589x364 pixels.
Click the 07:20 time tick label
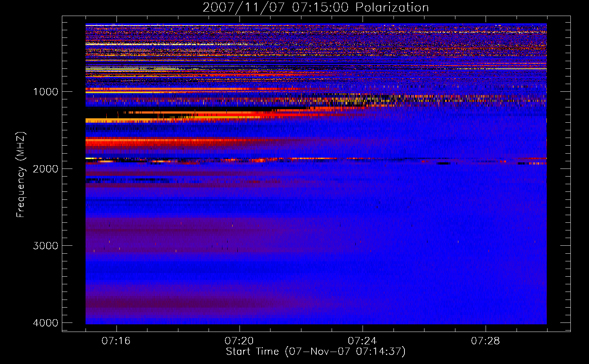click(x=239, y=341)
